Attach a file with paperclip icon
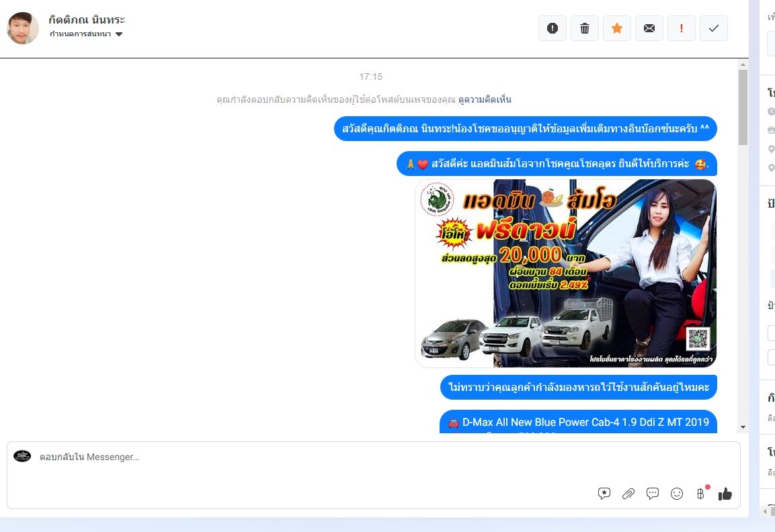Image resolution: width=775 pixels, height=532 pixels. click(628, 494)
